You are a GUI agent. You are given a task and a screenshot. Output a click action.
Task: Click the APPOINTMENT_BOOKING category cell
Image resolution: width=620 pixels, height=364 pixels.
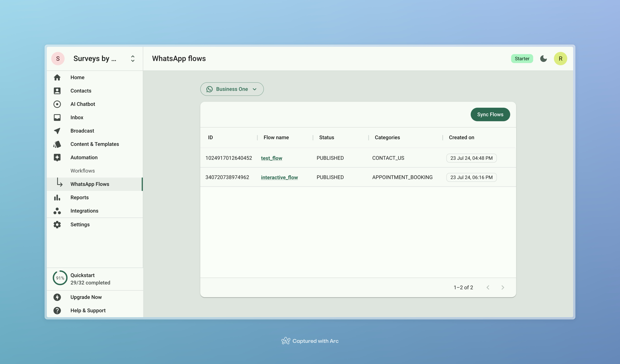pyautogui.click(x=402, y=177)
